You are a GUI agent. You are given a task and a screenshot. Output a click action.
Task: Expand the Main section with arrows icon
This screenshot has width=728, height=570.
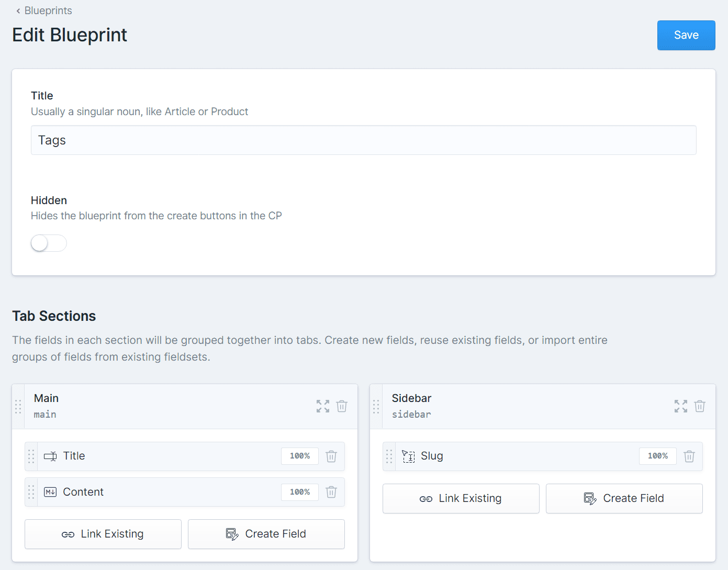tap(323, 406)
